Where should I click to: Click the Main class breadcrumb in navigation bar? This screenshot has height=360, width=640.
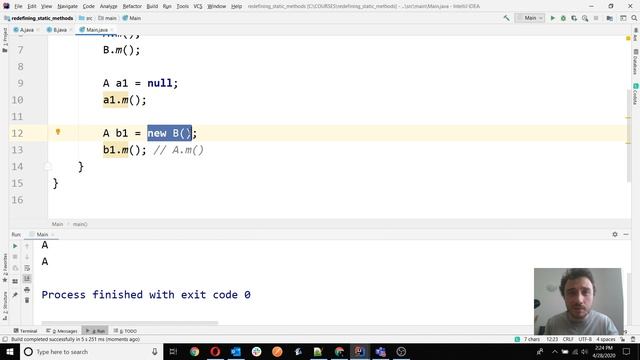pyautogui.click(x=132, y=18)
